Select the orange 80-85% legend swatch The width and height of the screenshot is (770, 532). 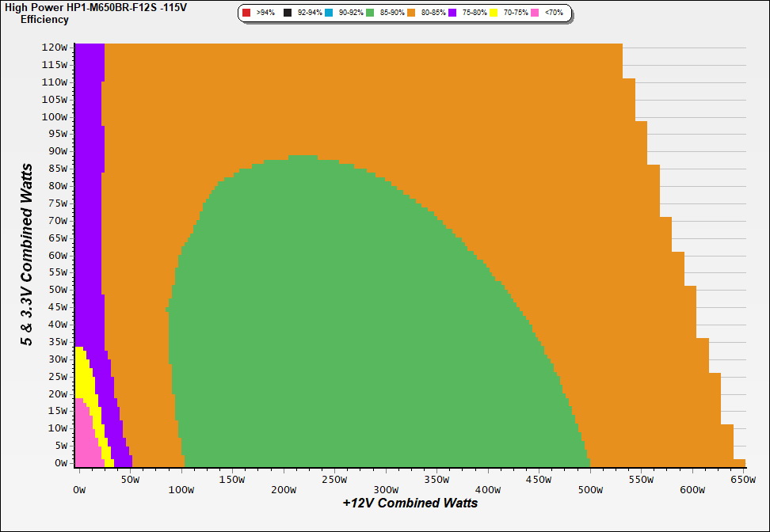(411, 13)
